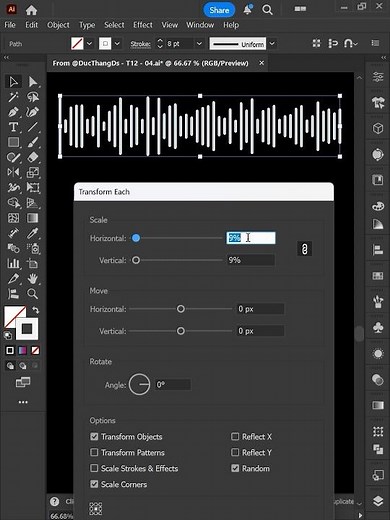Activate the Type tool
Viewport: 390px width, 520px height.
[x=13, y=127]
